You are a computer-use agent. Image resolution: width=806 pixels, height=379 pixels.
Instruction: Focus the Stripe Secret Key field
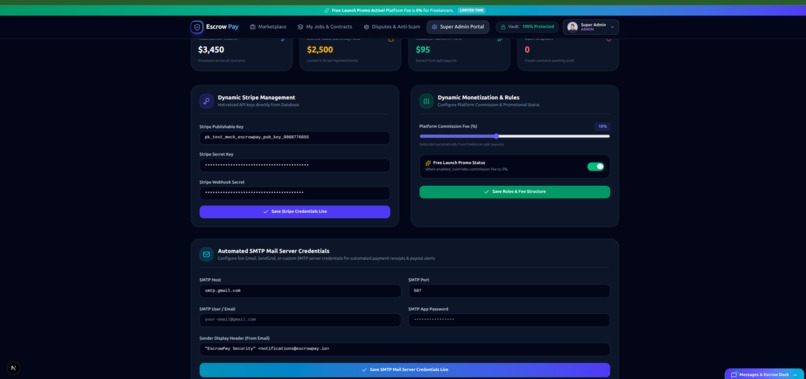(x=295, y=165)
